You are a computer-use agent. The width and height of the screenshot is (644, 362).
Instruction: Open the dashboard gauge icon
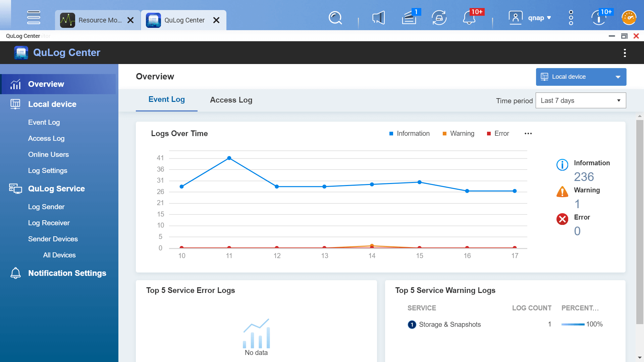[x=629, y=18]
